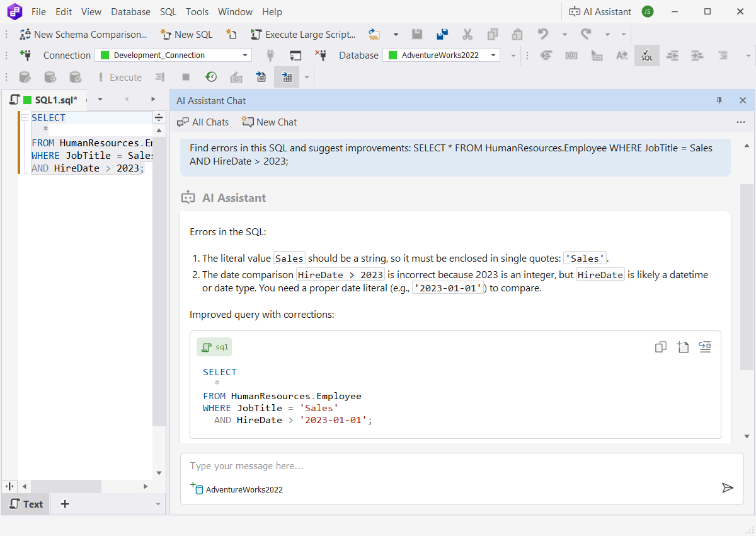Open the chat panel three-dots menu
Screen dimensions: 756x536
click(741, 122)
